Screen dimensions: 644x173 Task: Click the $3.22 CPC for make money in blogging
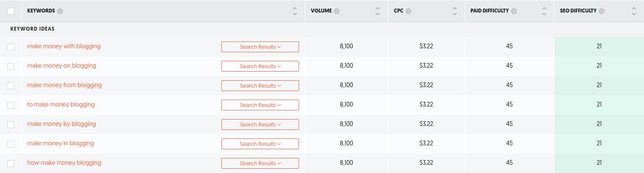click(x=426, y=143)
